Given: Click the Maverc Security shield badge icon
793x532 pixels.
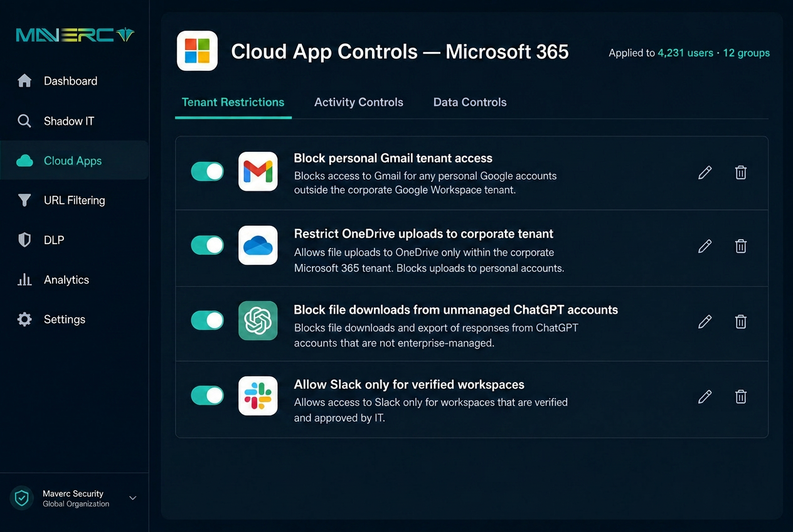Looking at the screenshot, I should click(22, 498).
